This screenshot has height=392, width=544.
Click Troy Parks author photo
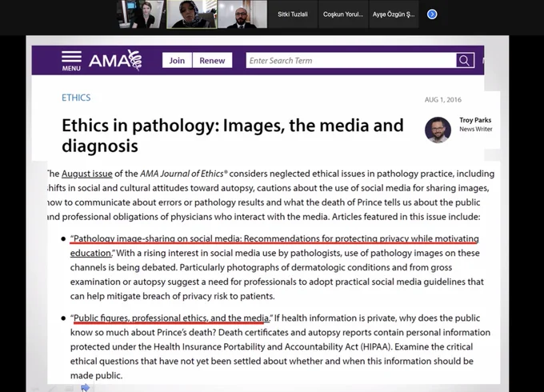click(x=438, y=130)
